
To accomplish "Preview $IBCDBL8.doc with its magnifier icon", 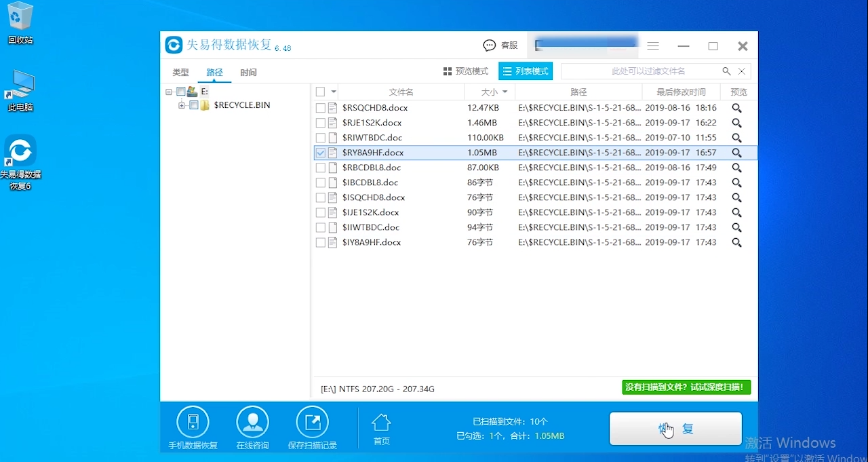I will pos(736,182).
